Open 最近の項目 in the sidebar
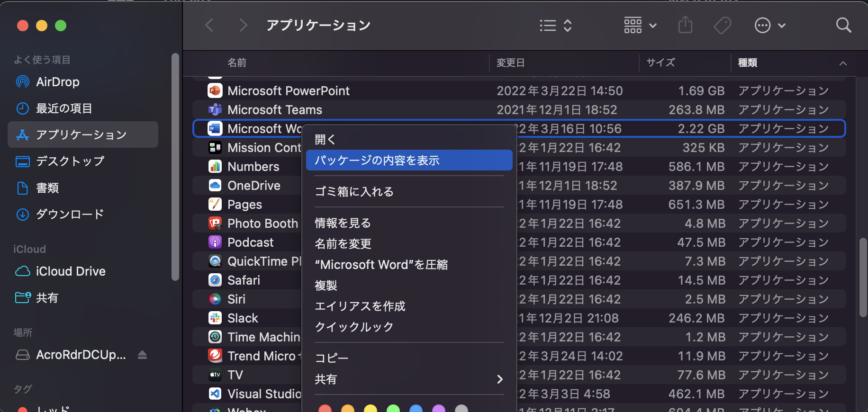 pyautogui.click(x=83, y=108)
